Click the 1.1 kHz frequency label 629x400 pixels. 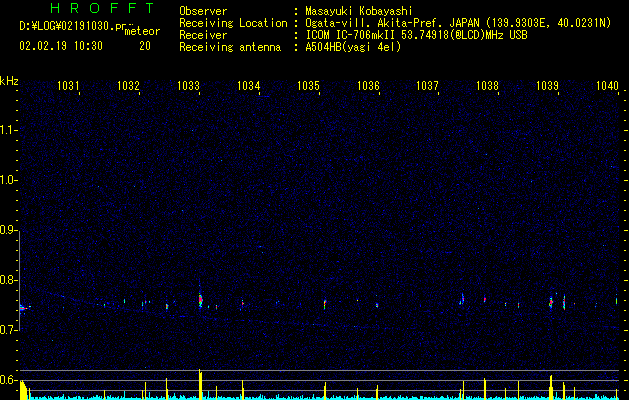pyautogui.click(x=8, y=130)
